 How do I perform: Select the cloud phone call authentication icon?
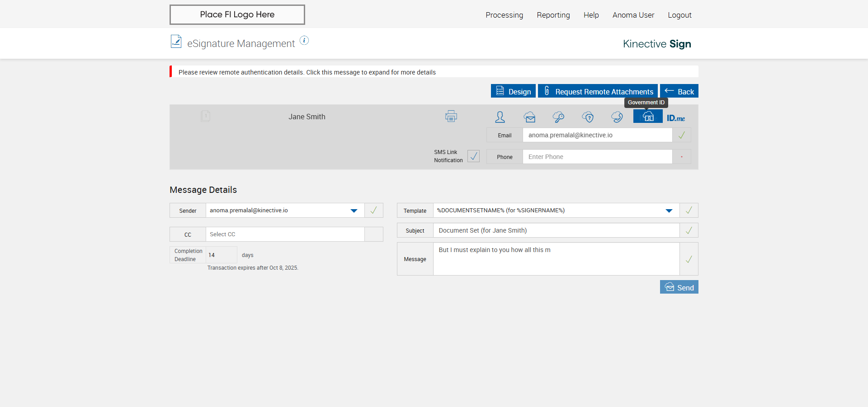point(617,117)
